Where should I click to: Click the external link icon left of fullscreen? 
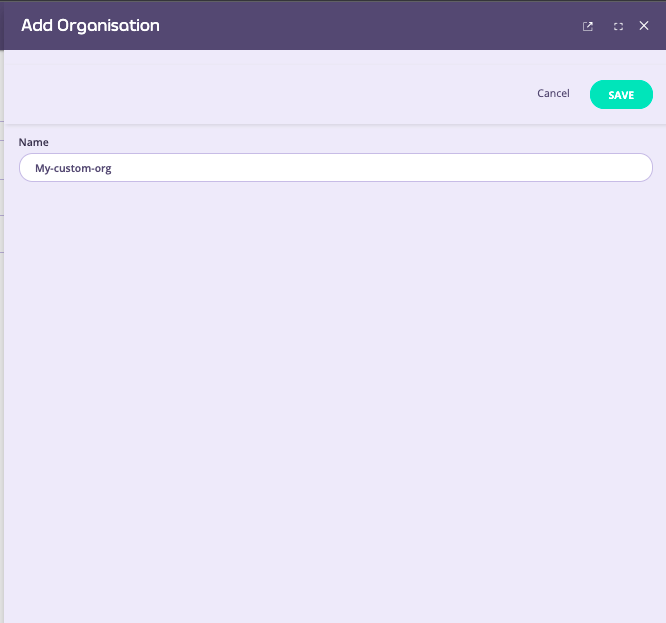click(x=588, y=26)
